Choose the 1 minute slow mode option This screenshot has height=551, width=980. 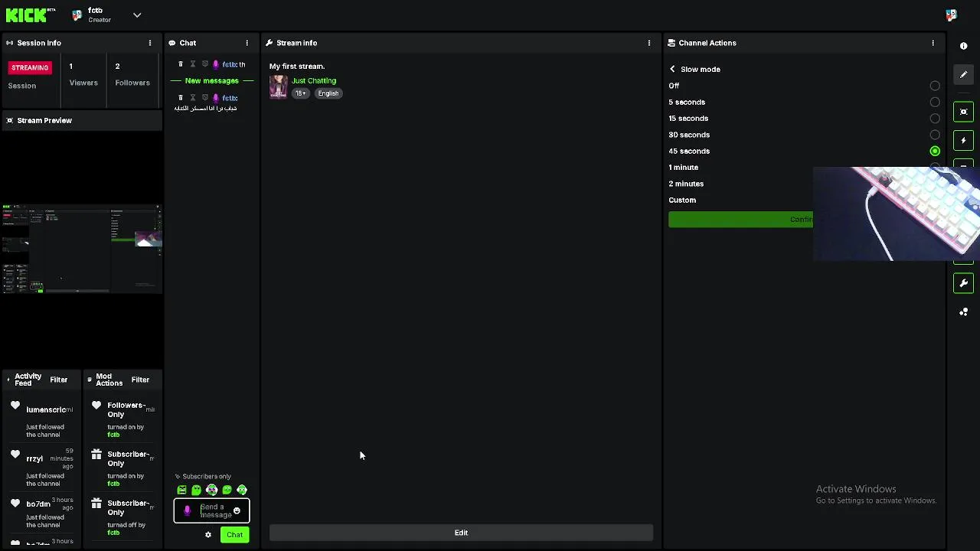tap(683, 167)
